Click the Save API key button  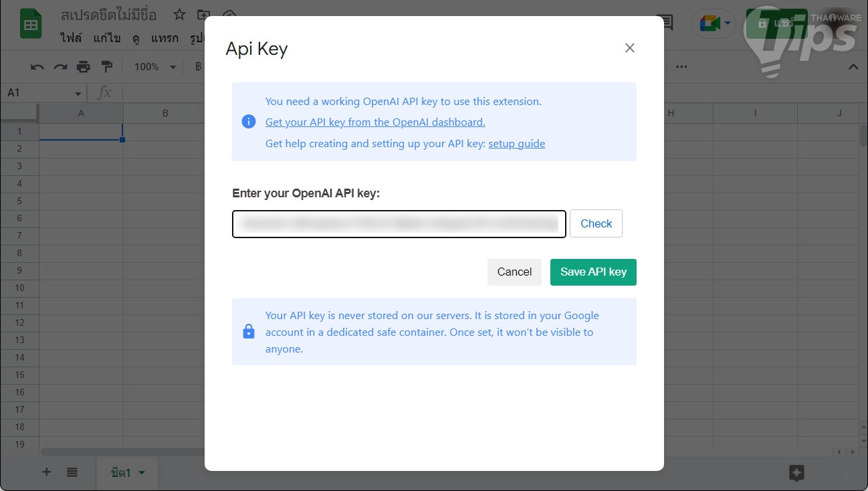click(x=593, y=272)
